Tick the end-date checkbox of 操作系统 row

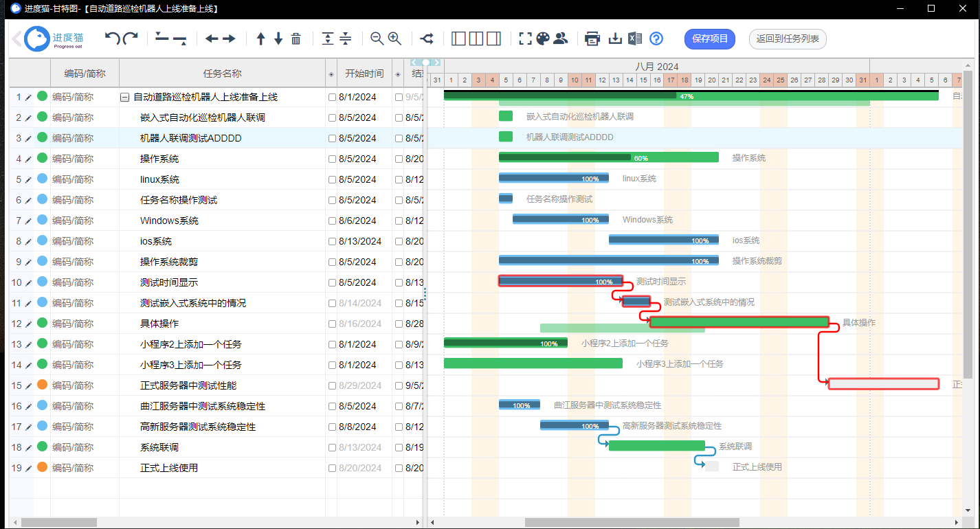399,159
